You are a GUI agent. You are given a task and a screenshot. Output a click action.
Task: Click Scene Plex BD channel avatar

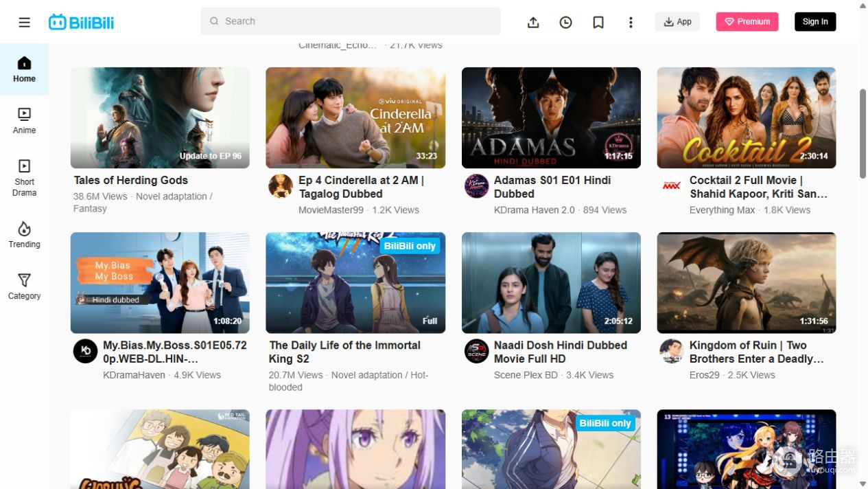point(476,351)
